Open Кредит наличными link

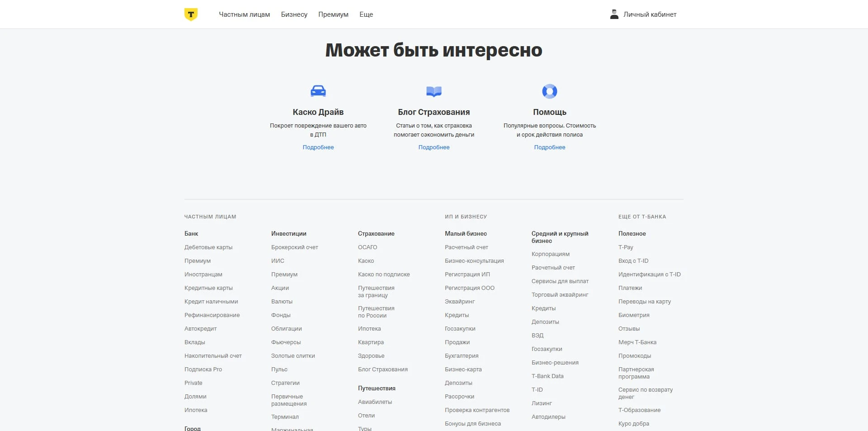pos(211,302)
